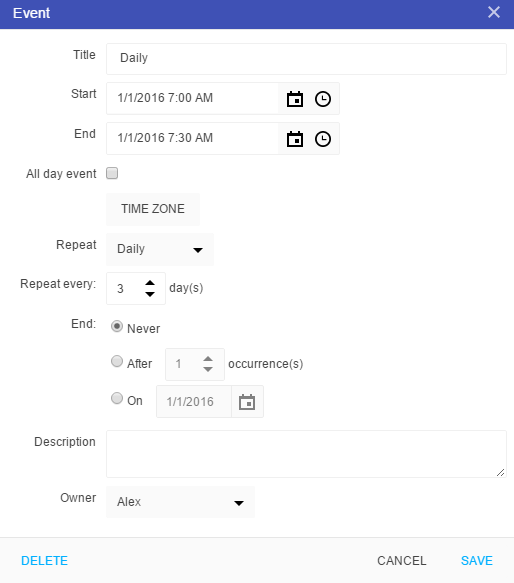Open the End time clock picker
514x583 pixels.
point(323,139)
